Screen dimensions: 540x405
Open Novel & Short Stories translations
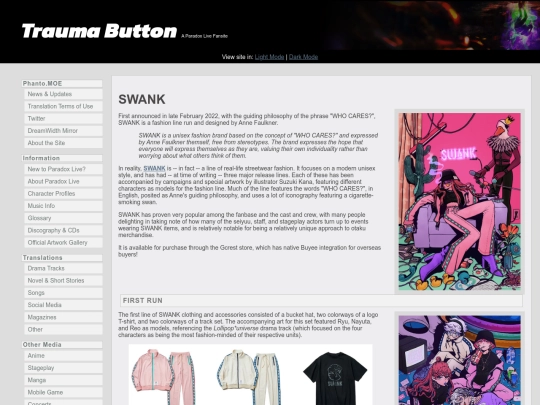(63, 280)
